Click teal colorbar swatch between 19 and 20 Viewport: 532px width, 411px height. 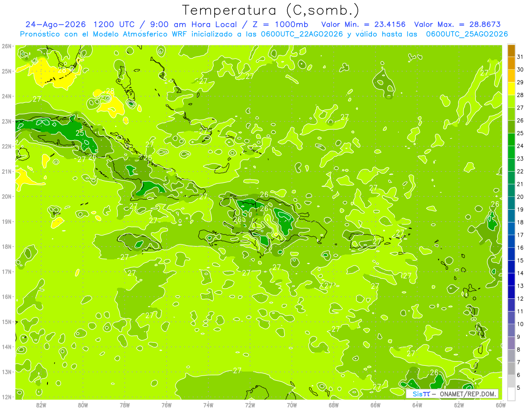pyautogui.click(x=512, y=203)
